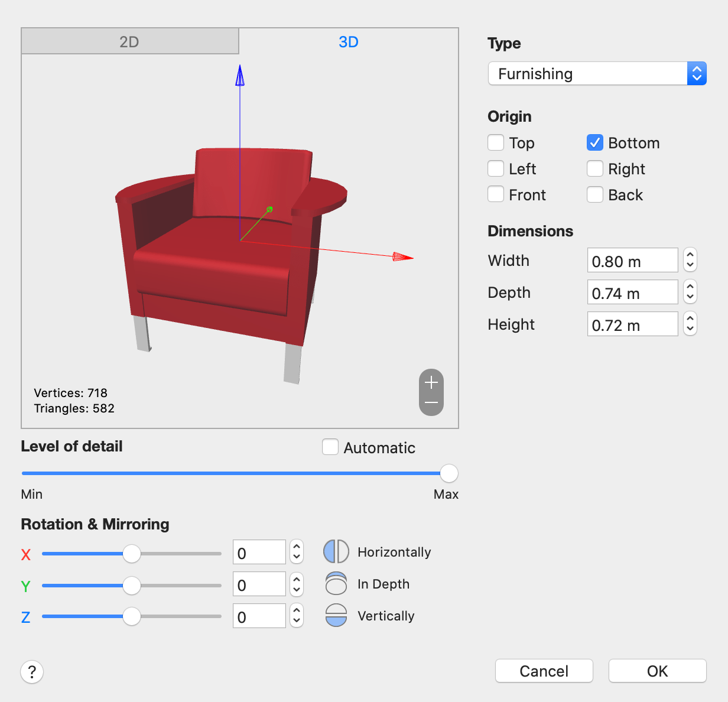Click the X rotation slider handle

pyautogui.click(x=132, y=554)
